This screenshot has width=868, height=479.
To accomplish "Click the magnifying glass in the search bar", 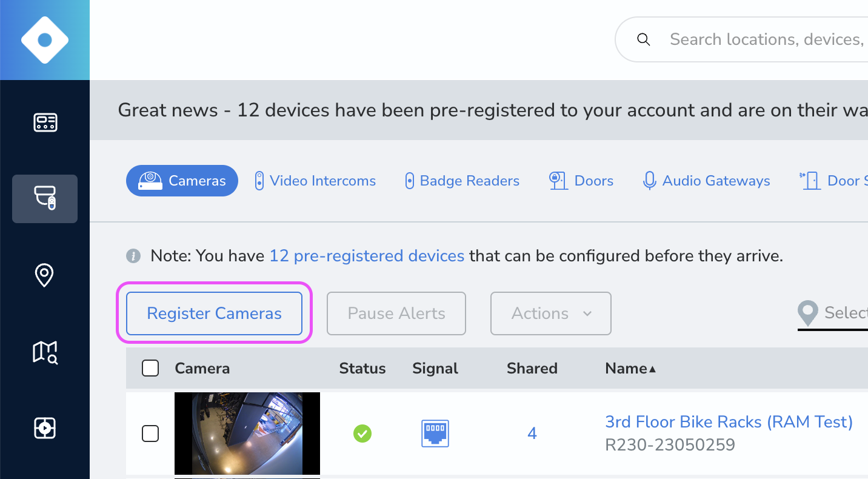I will pyautogui.click(x=643, y=39).
